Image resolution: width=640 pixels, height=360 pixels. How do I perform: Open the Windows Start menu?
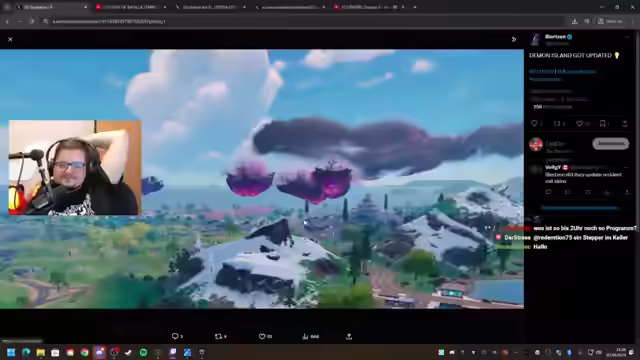click(x=11, y=352)
